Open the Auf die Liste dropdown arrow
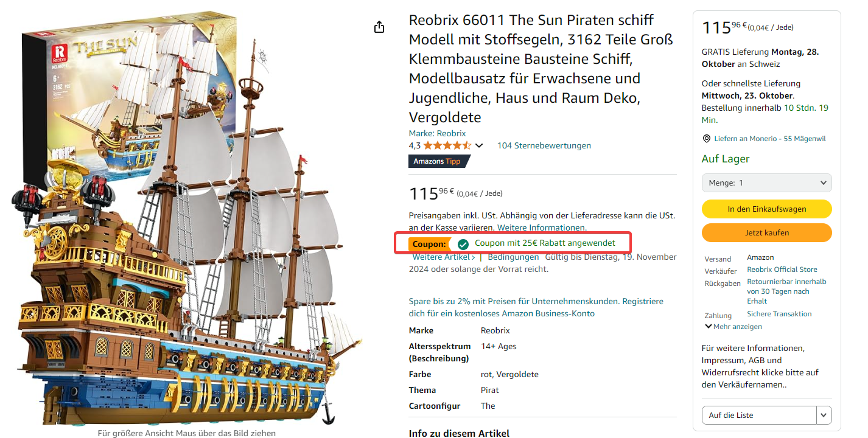Viewport: 868px width, 438px height. point(824,415)
